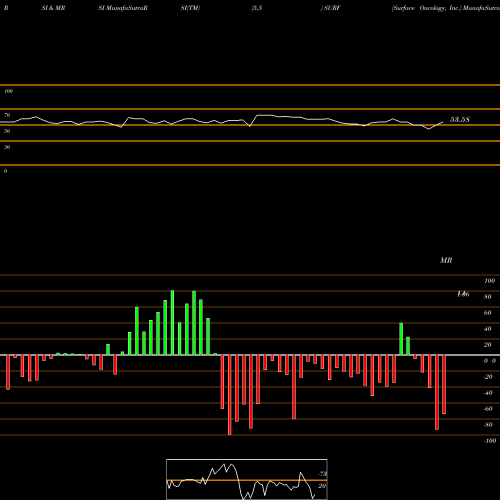Viewport: 500px width, 500px height.
Task: Click the 20 label inside the mini chart
Action: [x=322, y=486]
